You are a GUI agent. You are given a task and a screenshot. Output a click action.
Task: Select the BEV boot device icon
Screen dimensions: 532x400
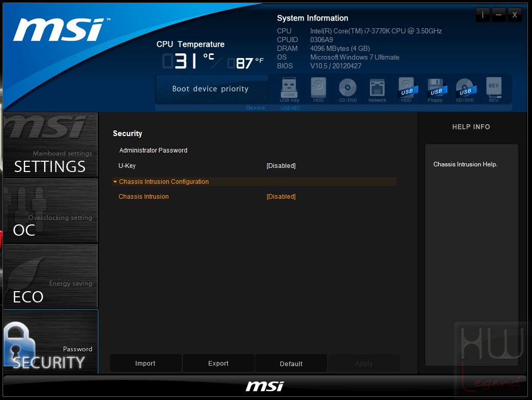pyautogui.click(x=494, y=90)
